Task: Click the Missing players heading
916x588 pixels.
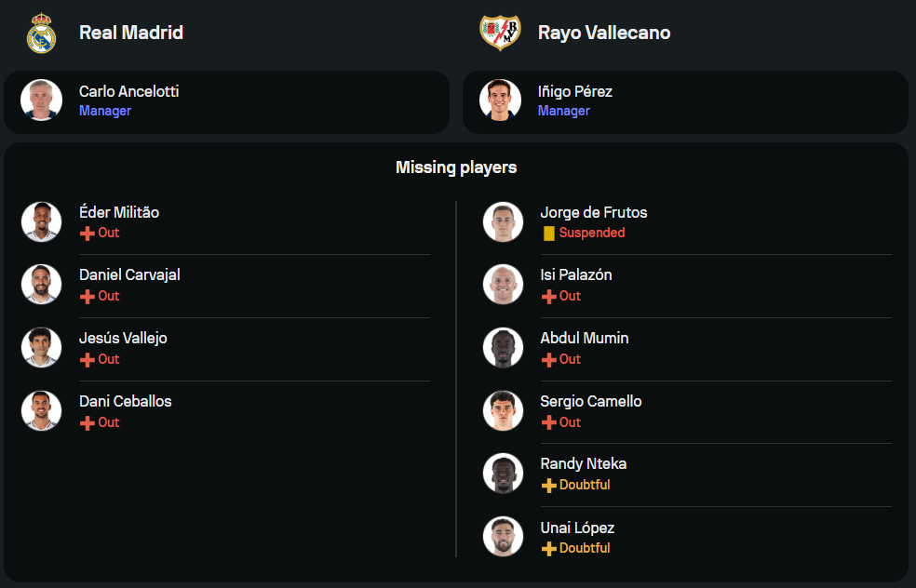Action: 456,167
